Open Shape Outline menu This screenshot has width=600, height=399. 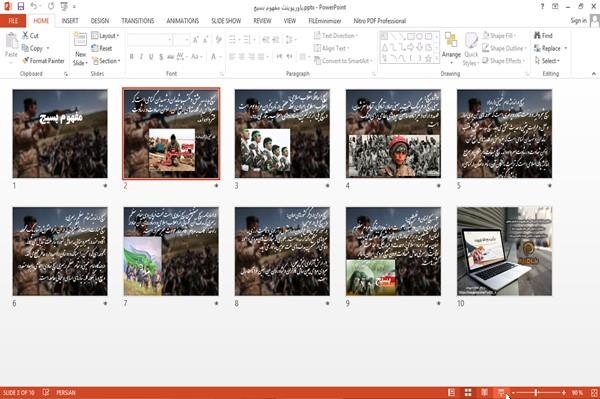pyautogui.click(x=504, y=48)
